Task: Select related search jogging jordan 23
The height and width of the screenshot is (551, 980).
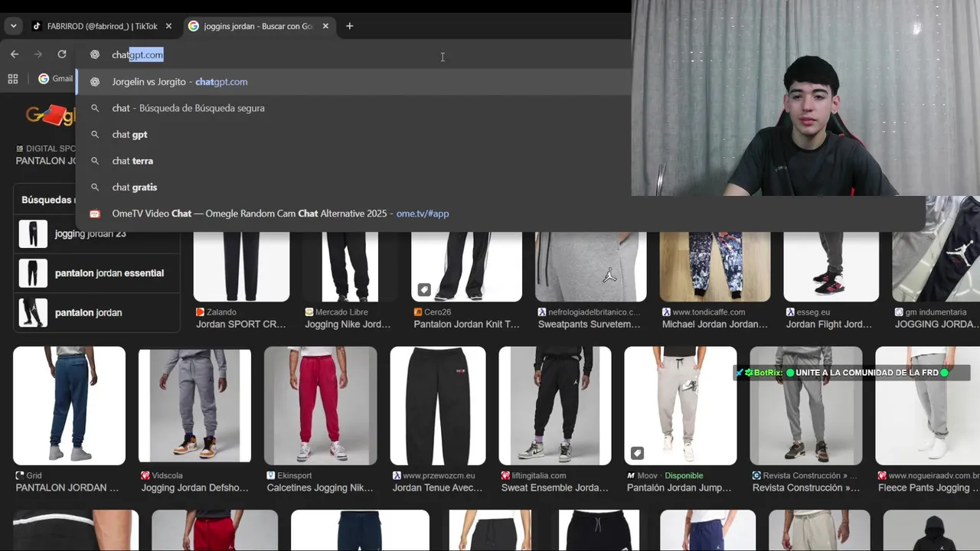Action: pyautogui.click(x=96, y=234)
